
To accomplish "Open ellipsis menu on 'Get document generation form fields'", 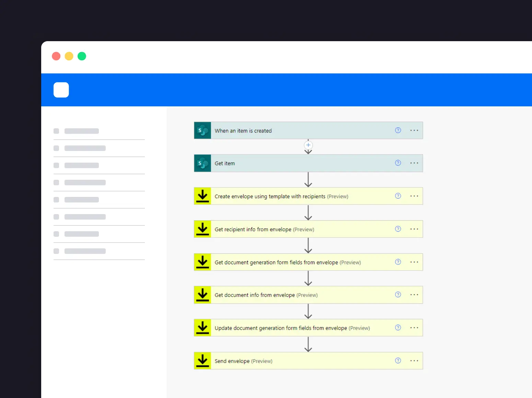I will 414,262.
